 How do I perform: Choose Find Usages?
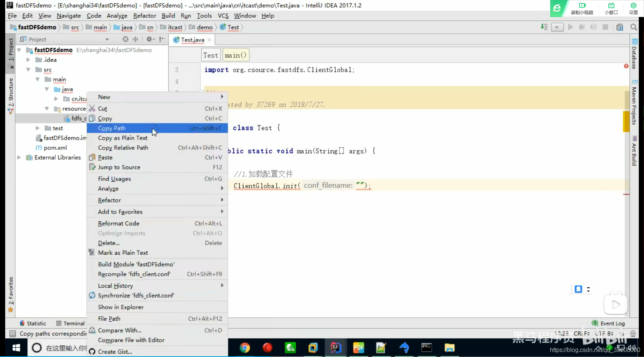click(157, 179)
